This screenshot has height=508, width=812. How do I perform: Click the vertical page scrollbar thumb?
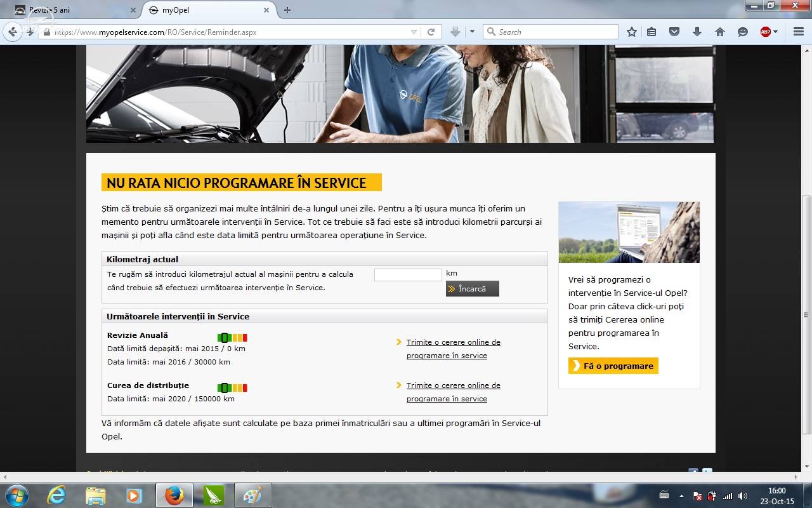click(x=806, y=315)
